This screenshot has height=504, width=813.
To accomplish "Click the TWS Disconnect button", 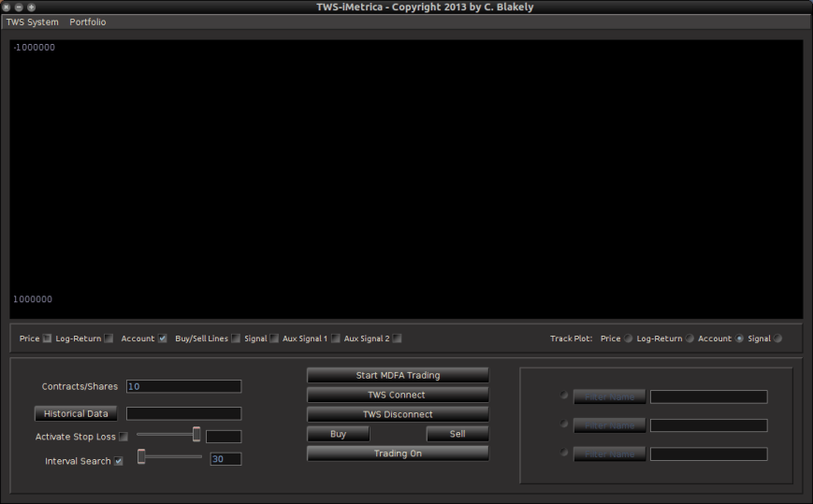I will pyautogui.click(x=398, y=414).
